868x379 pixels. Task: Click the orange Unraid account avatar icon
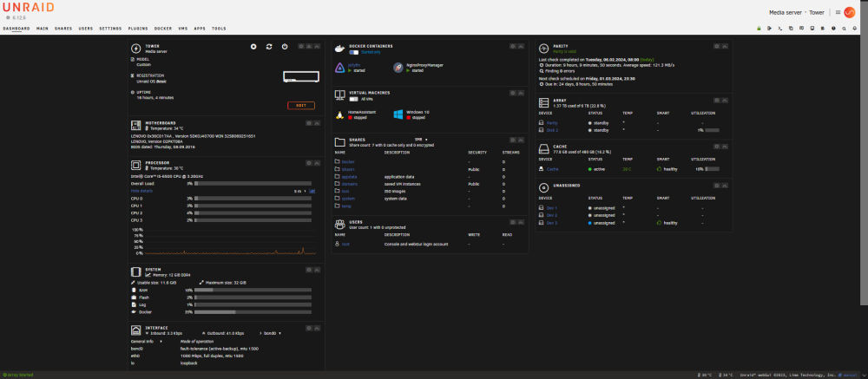[x=849, y=12]
